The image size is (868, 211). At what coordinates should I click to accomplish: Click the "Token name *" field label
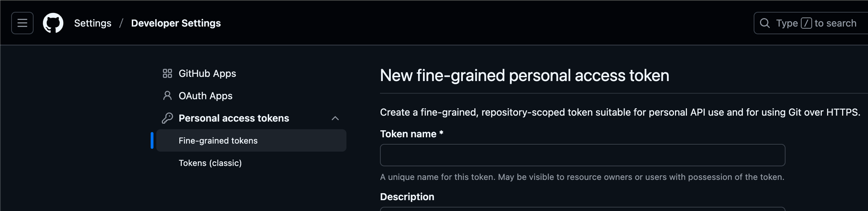pos(411,134)
